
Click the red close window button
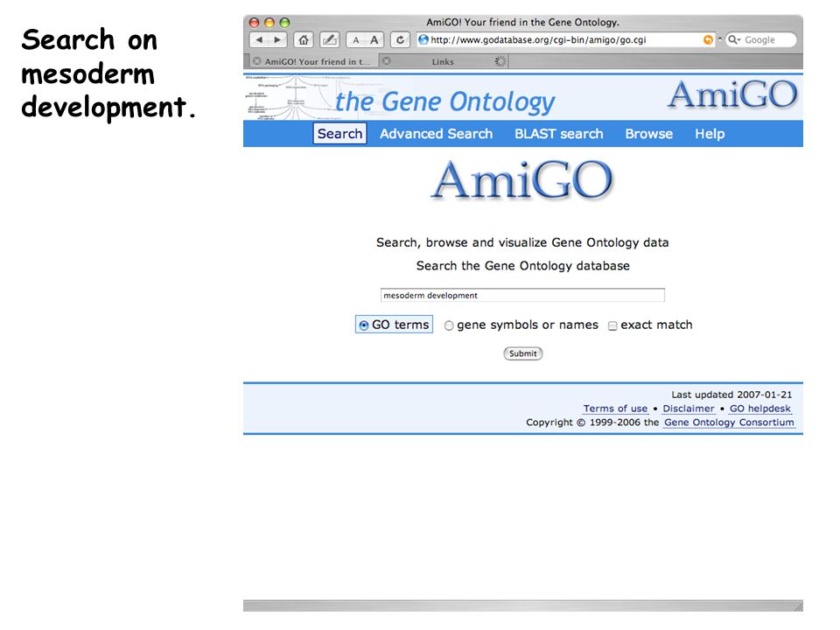255,23
